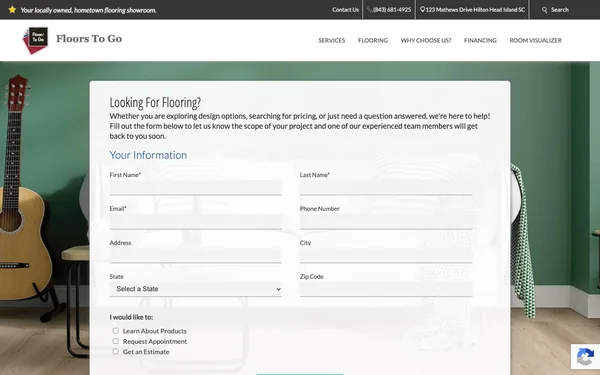
Task: Click the hometown flooring showroom tagline
Action: tap(88, 10)
